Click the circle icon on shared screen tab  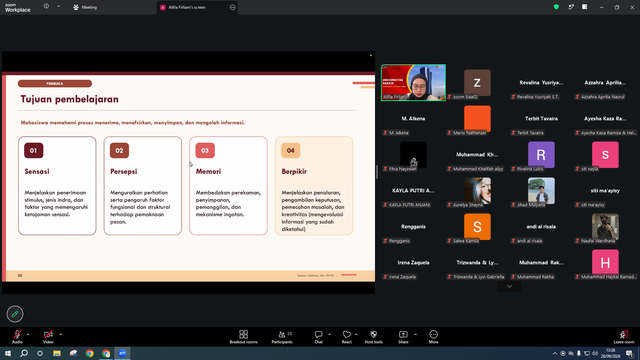233,7
